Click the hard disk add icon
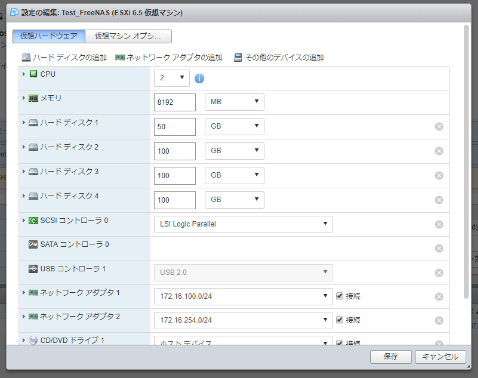The width and height of the screenshot is (478, 378). click(x=26, y=58)
